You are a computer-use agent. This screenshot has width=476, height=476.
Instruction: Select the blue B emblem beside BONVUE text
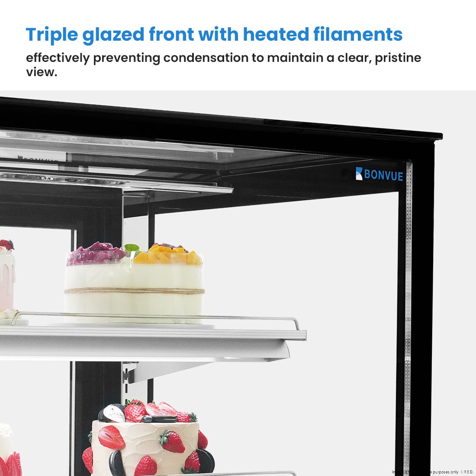(x=359, y=174)
